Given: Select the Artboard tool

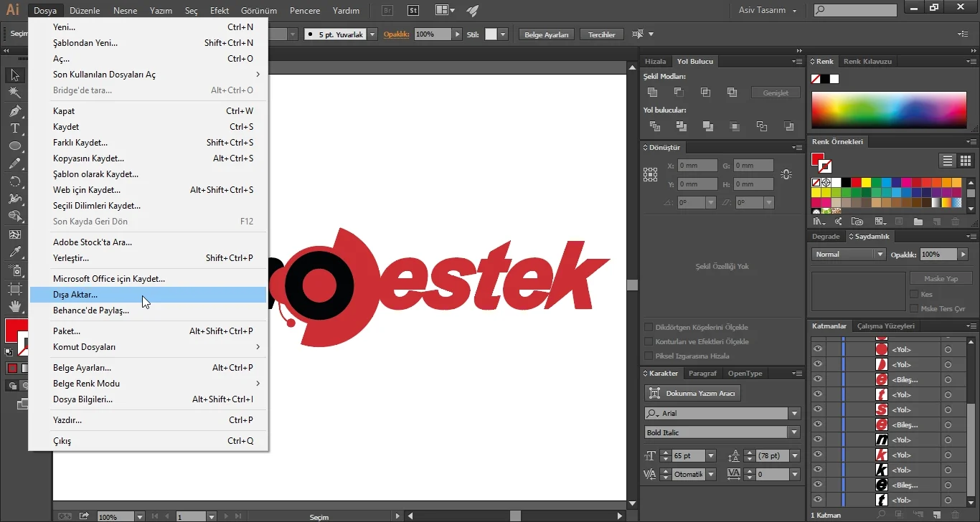Looking at the screenshot, I should [x=14, y=288].
